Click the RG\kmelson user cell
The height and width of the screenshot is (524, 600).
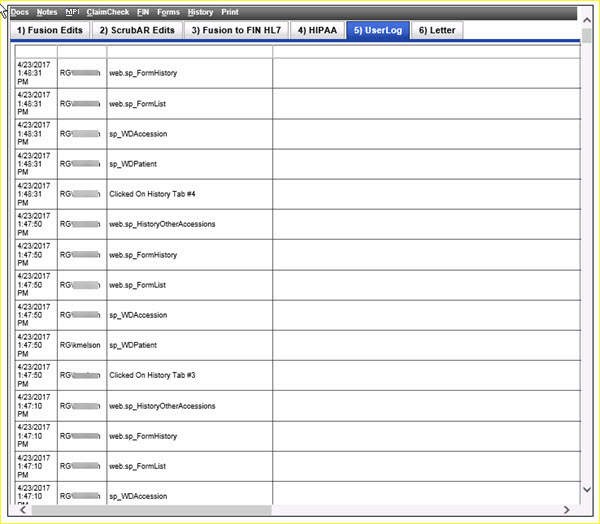click(80, 345)
